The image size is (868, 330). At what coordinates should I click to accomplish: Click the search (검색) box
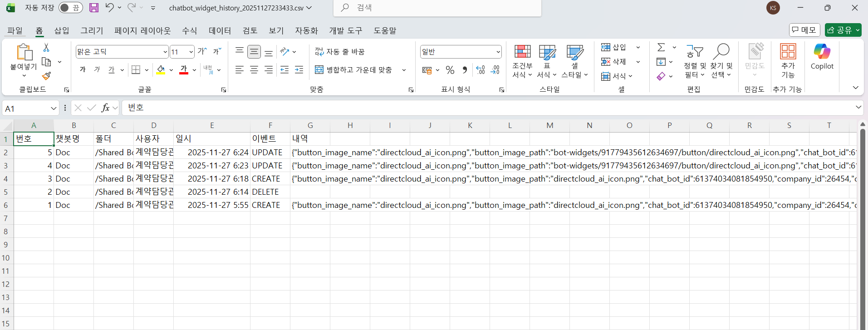coord(437,8)
